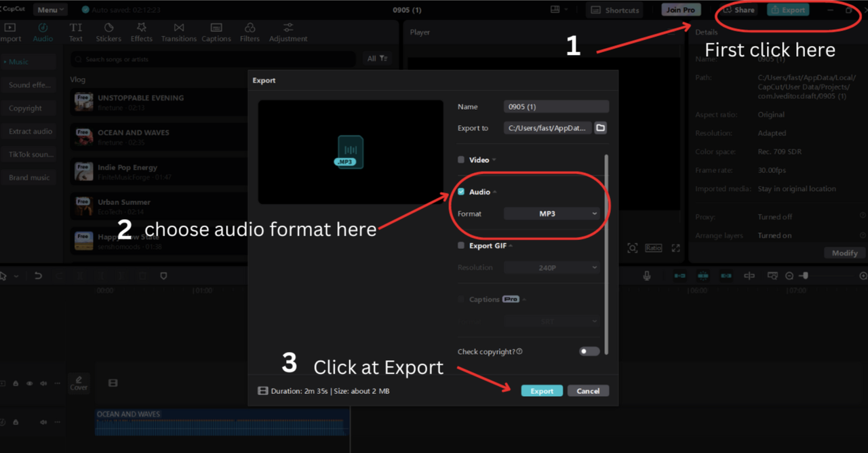868x453 pixels.
Task: Open the Menu dropdown in the title bar
Action: [x=51, y=9]
